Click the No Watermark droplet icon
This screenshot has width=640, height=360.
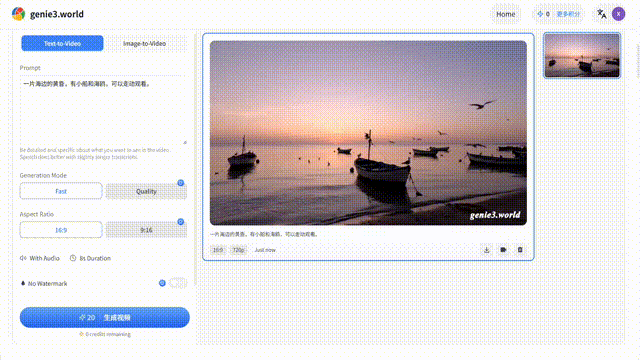coord(23,283)
